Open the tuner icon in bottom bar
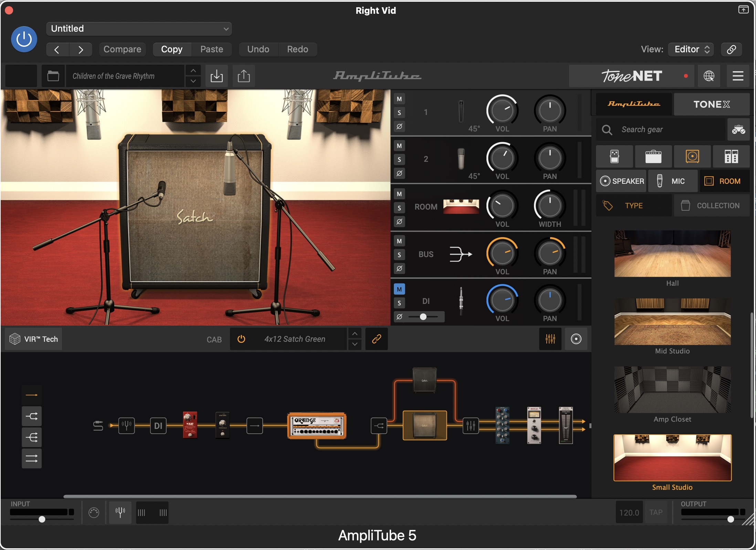Screen dimensions: 756x550 [x=120, y=512]
